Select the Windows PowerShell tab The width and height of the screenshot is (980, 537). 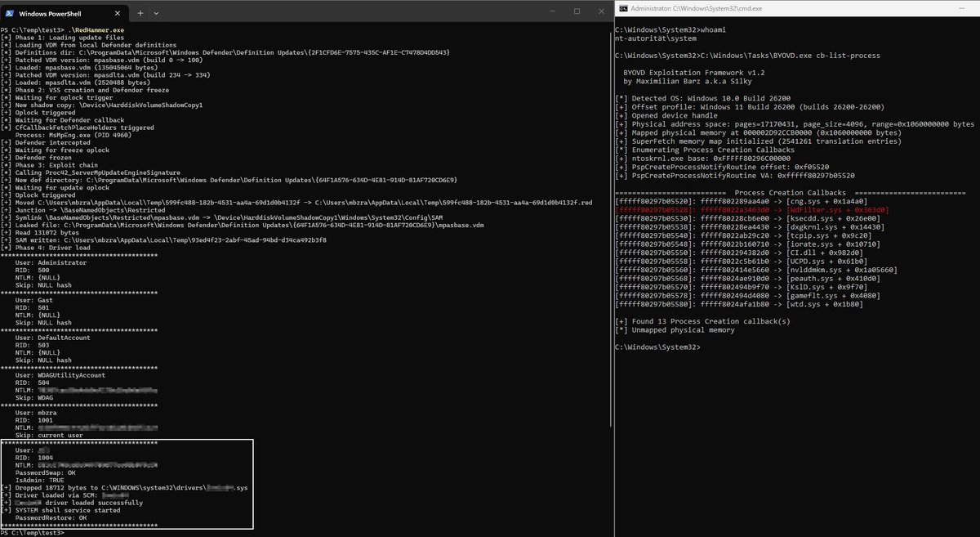click(x=65, y=12)
